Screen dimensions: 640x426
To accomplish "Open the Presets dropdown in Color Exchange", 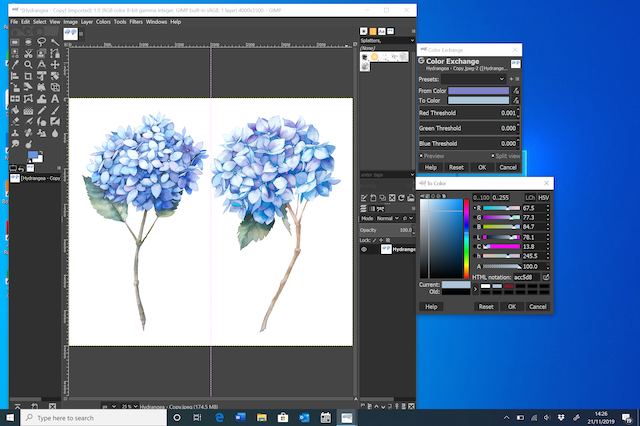I will (477, 78).
